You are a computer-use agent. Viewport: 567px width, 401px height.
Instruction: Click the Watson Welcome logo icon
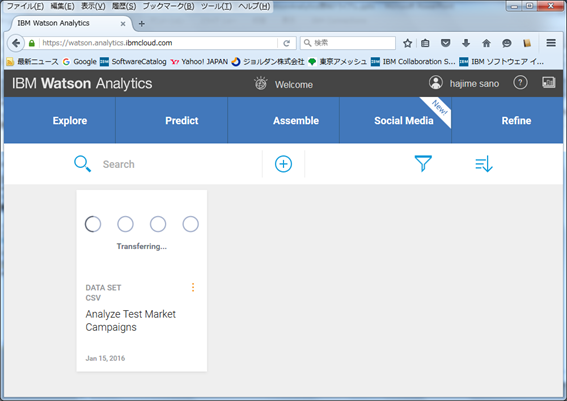(x=261, y=84)
